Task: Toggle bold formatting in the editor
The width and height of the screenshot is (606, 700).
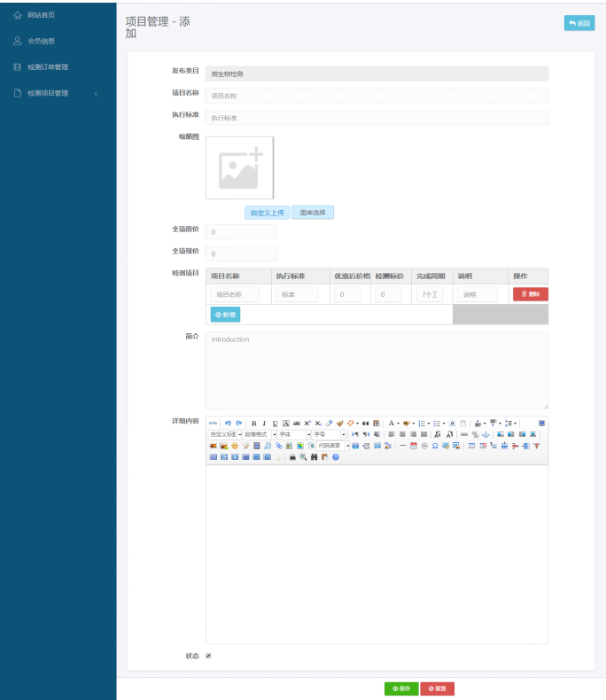Action: (x=253, y=424)
